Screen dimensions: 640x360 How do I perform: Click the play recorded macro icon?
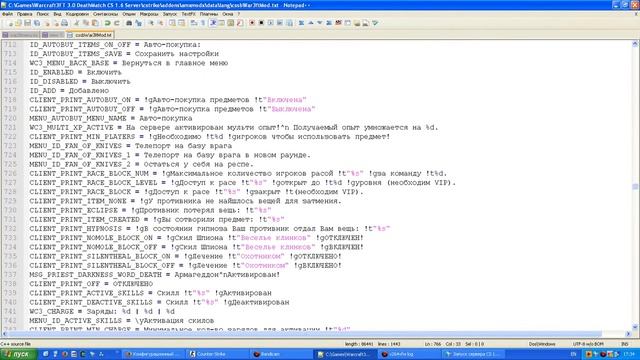(270, 23)
